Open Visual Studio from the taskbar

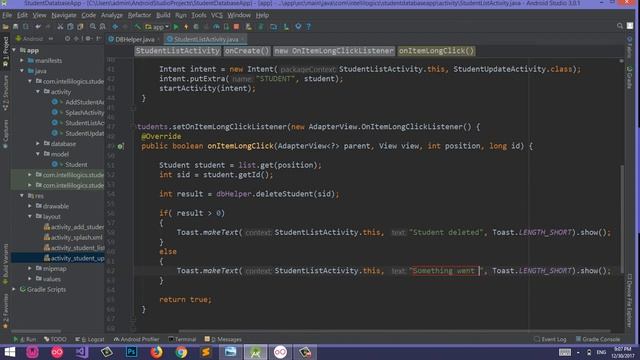(x=82, y=352)
